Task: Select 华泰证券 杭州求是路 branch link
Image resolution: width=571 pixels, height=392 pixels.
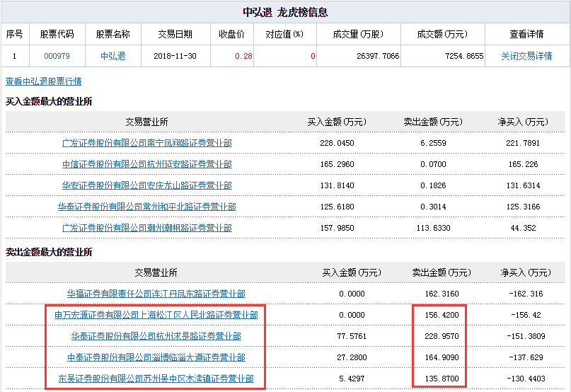Action: [156, 336]
